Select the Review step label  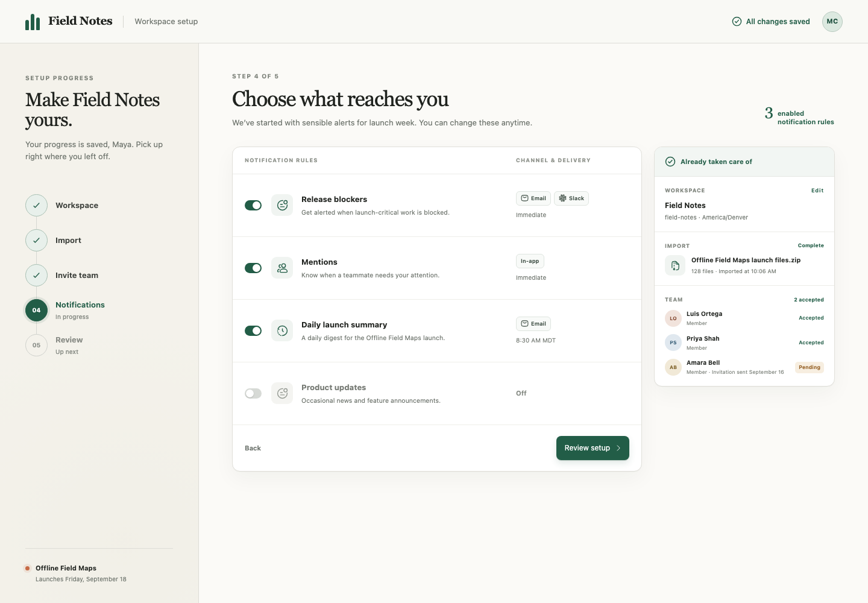[x=69, y=340]
